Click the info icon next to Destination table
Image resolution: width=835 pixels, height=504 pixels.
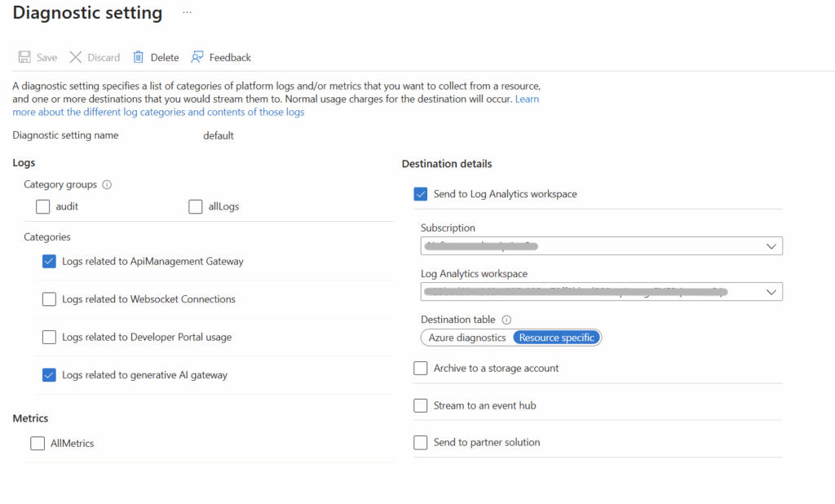[x=506, y=320]
